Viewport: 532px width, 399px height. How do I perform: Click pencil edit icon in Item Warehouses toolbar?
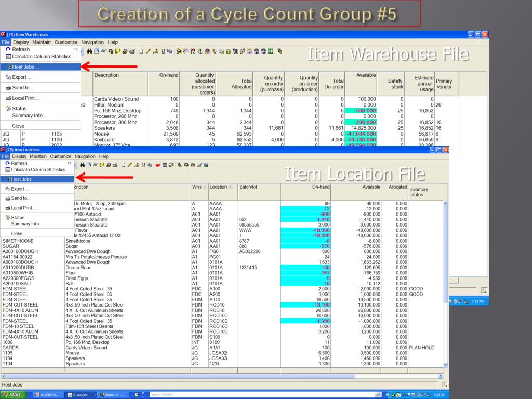[x=148, y=51]
